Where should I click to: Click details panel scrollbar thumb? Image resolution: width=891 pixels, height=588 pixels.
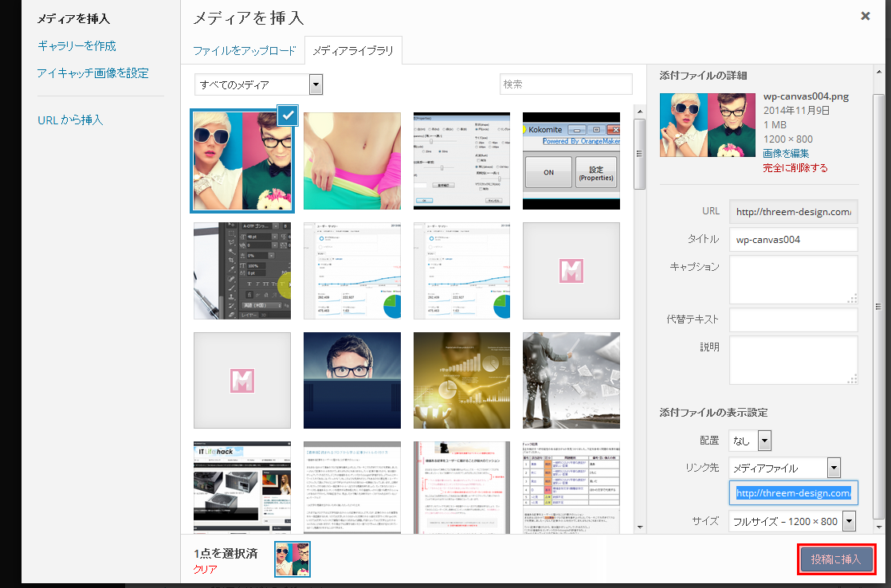point(878,307)
